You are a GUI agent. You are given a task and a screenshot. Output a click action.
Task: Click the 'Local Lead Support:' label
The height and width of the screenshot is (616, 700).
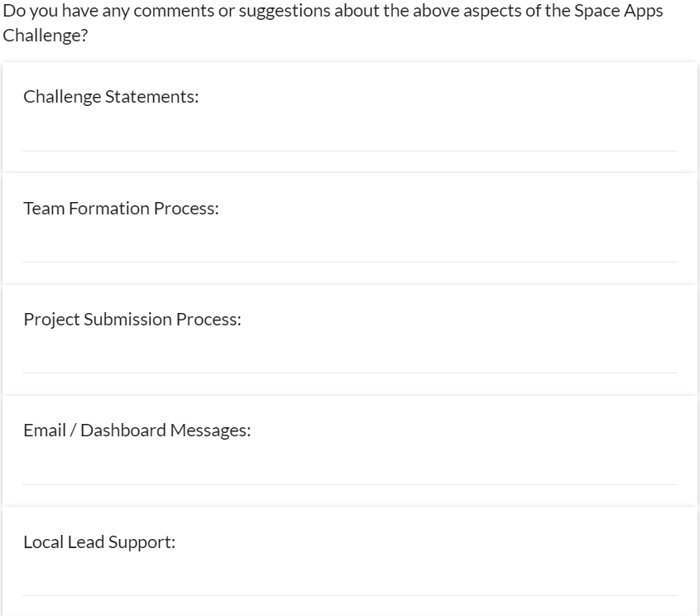[99, 542]
